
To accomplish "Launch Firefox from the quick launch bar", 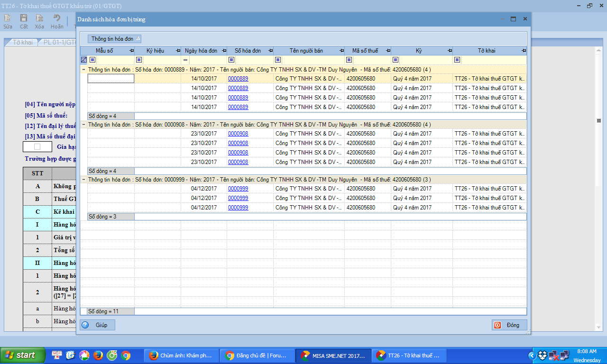I will click(98, 355).
